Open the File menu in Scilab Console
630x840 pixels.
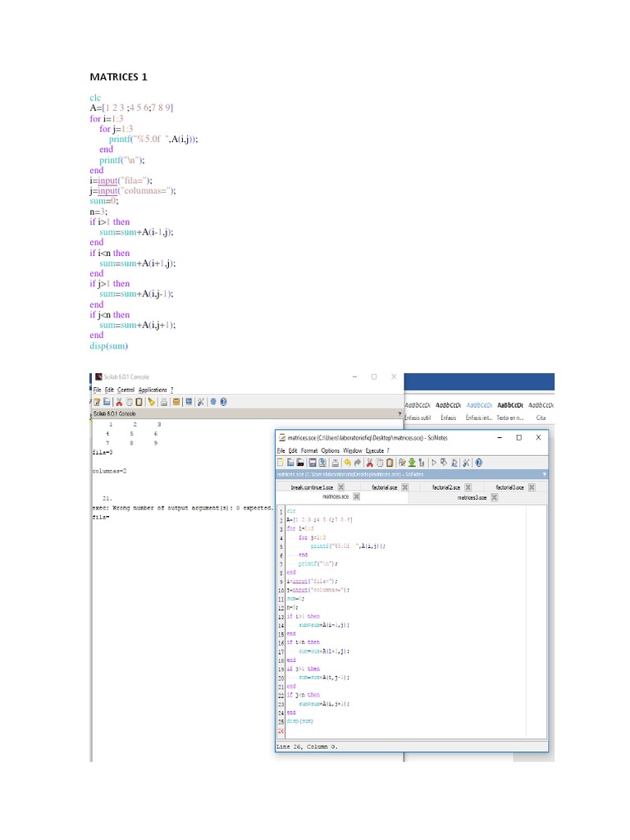(97, 390)
